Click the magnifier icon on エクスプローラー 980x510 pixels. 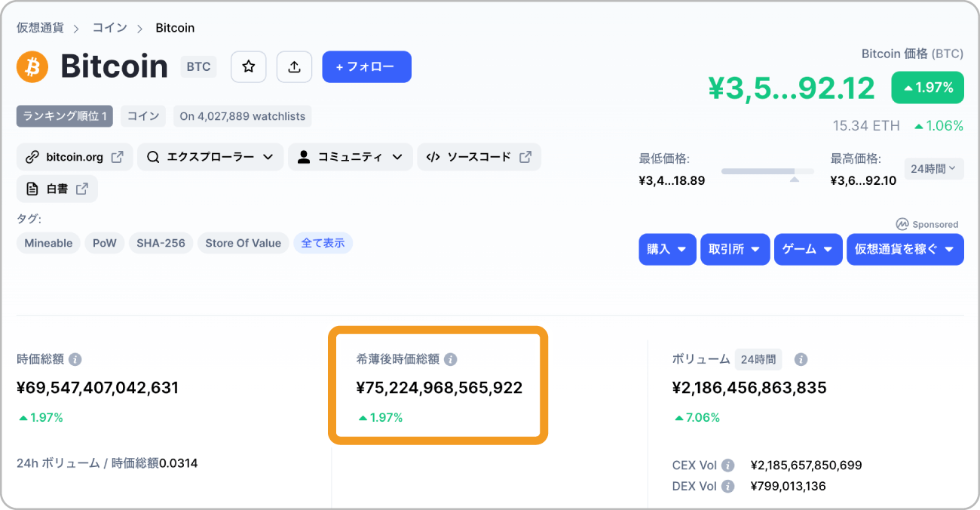coord(153,157)
